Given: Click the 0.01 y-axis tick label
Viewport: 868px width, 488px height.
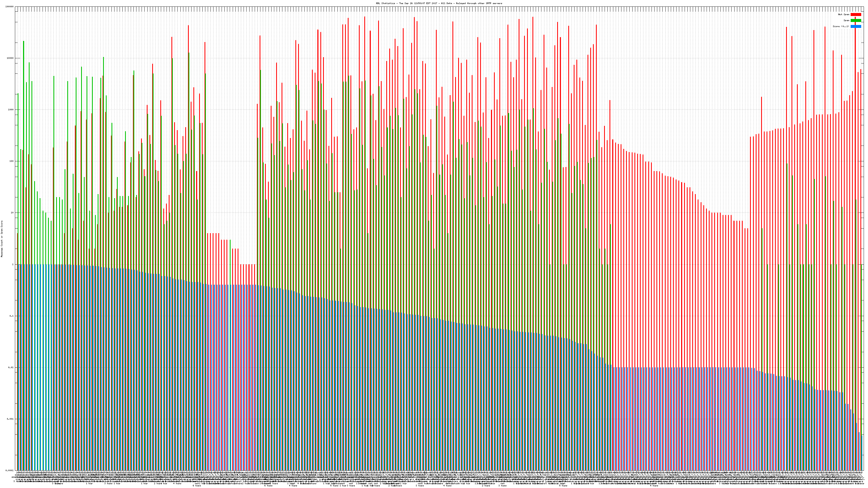Looking at the screenshot, I should 11,367.
